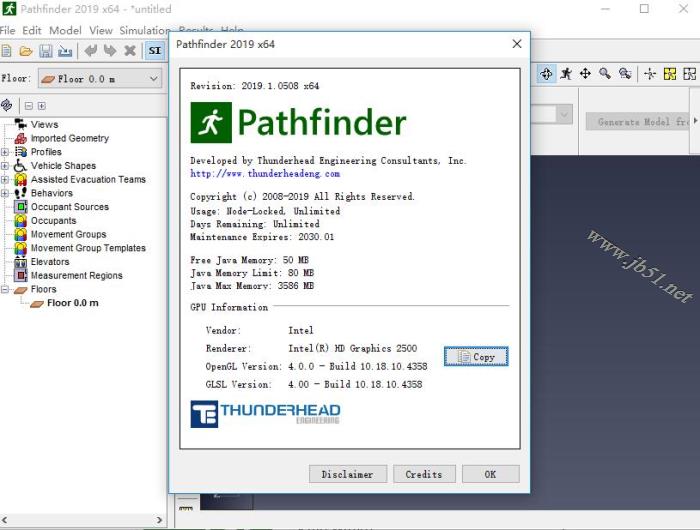
Task: Click the Redo arrow icon
Action: coord(110,51)
